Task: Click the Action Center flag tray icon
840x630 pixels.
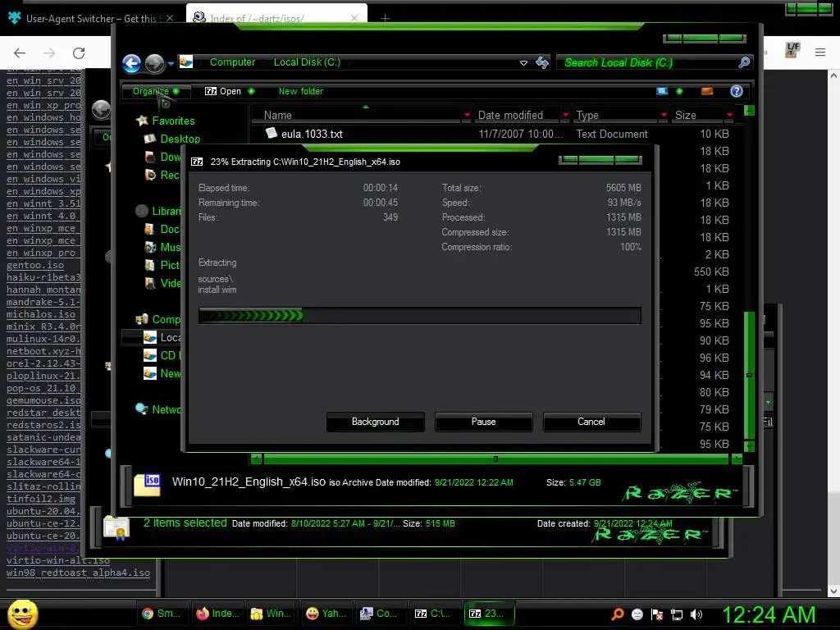Action: pos(657,614)
